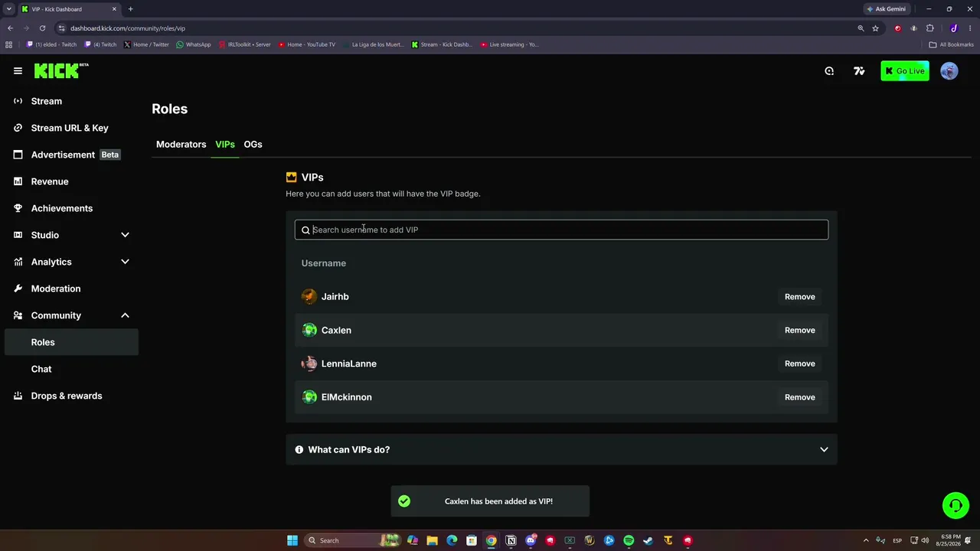Open the green support chat bubble
The width and height of the screenshot is (980, 551).
955,506
